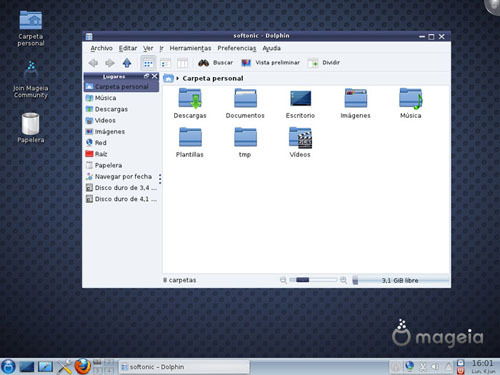
Task: Select Red in the Lugares panel
Action: coord(121,143)
